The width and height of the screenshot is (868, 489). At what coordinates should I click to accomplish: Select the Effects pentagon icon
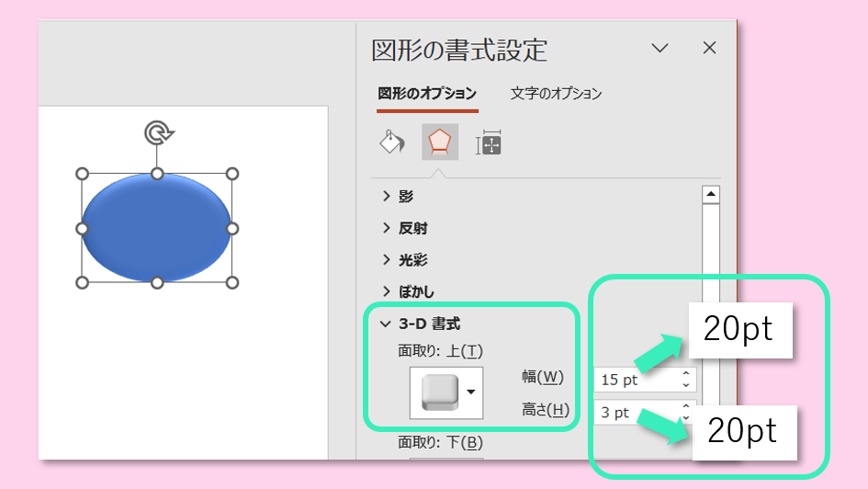(440, 142)
